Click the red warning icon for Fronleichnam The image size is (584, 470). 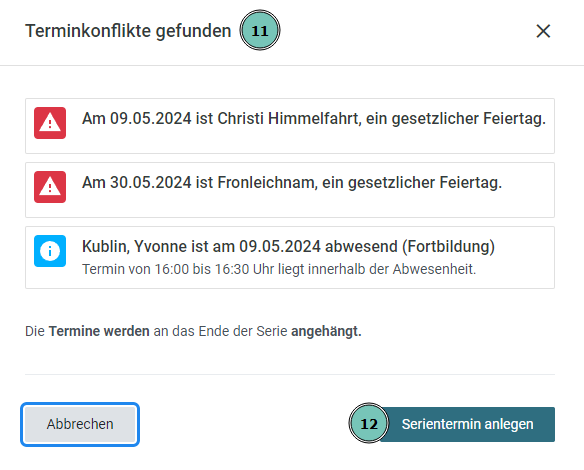pyautogui.click(x=50, y=187)
